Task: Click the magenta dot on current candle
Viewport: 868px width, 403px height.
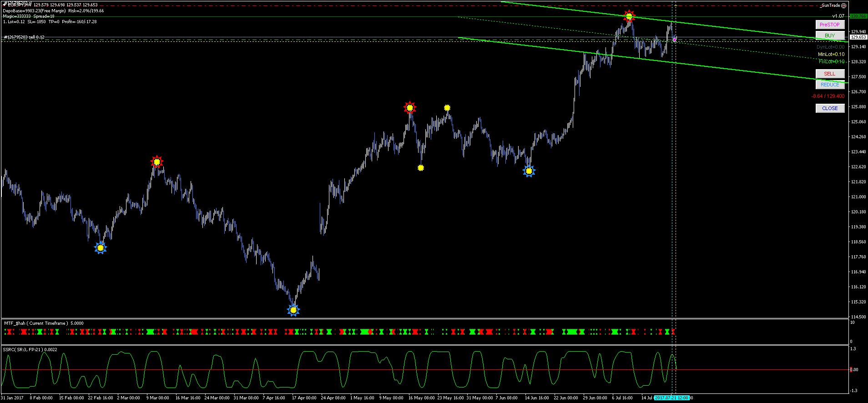Action: pos(674,40)
